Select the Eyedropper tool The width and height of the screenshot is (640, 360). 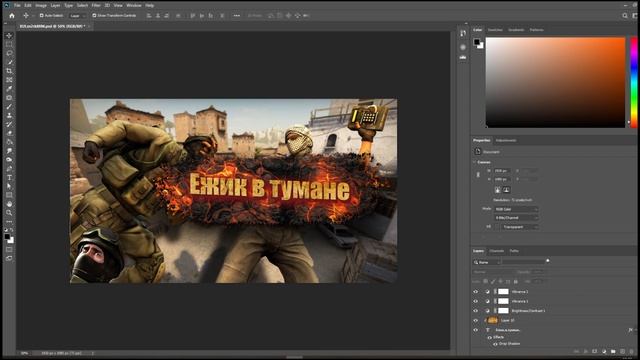[9, 89]
